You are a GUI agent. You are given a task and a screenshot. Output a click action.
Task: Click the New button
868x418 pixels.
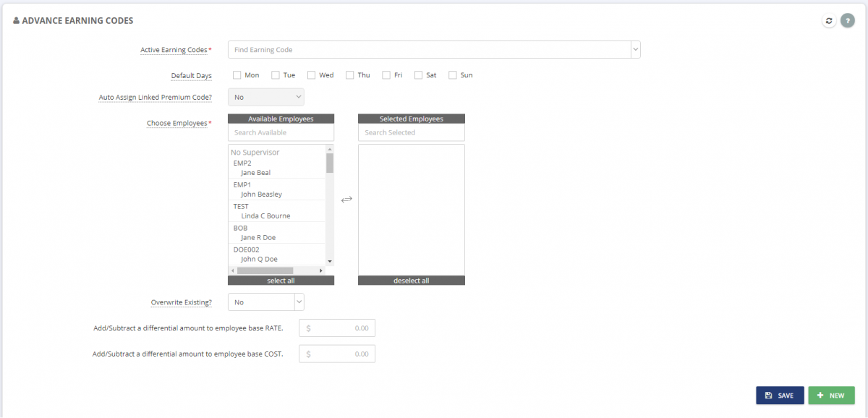[x=831, y=396]
